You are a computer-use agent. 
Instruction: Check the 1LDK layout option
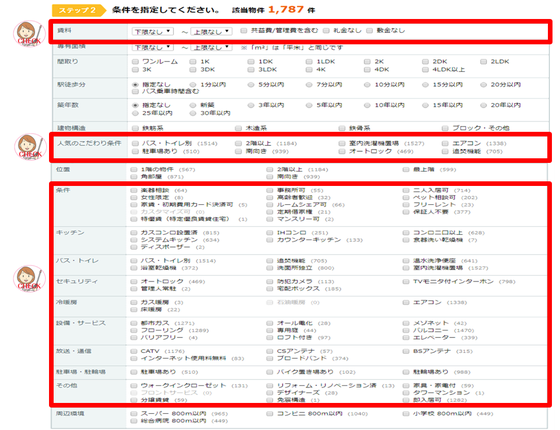point(309,62)
